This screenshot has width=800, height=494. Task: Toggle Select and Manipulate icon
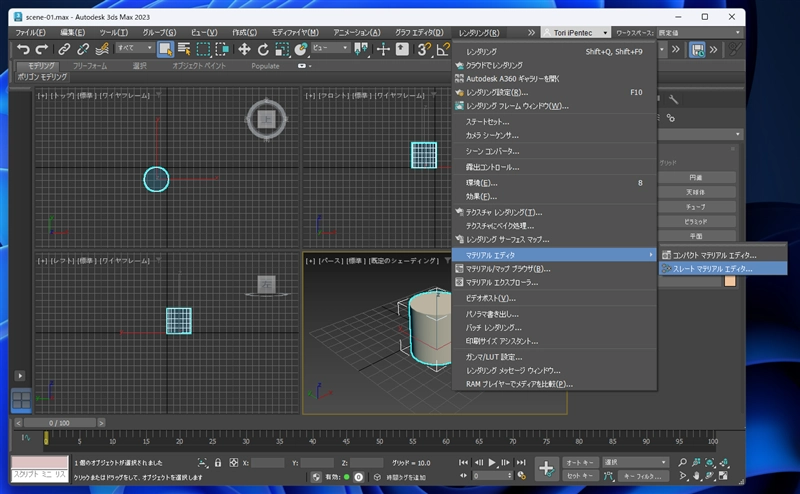coord(383,49)
